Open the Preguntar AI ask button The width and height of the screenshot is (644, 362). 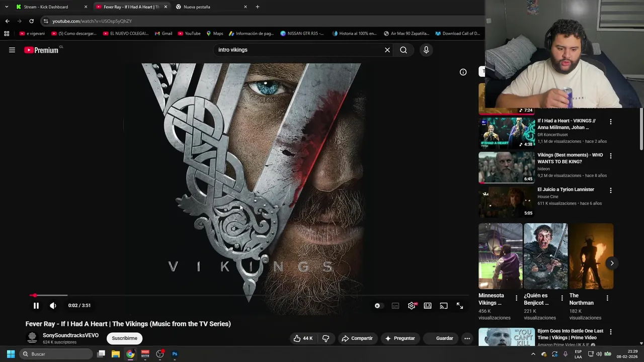(400, 338)
